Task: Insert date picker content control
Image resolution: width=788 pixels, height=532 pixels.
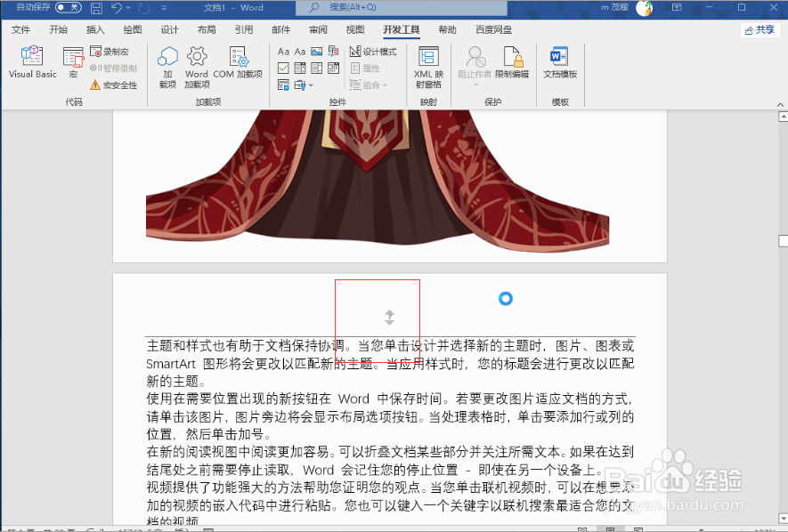Action: point(333,68)
